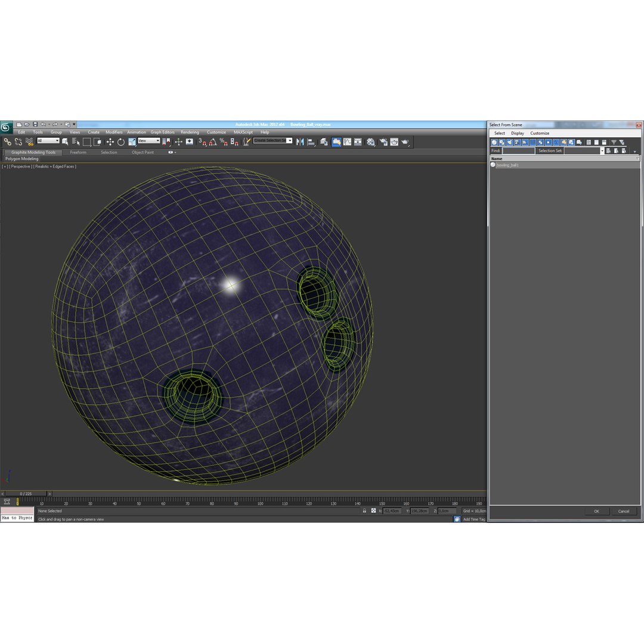The height and width of the screenshot is (644, 644).
Task: Open the Select by Name tool
Action: point(76,142)
